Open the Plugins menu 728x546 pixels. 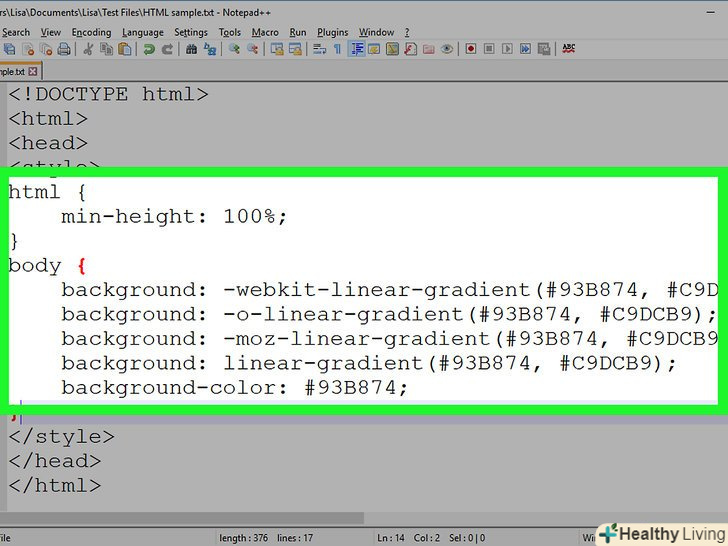[x=332, y=32]
